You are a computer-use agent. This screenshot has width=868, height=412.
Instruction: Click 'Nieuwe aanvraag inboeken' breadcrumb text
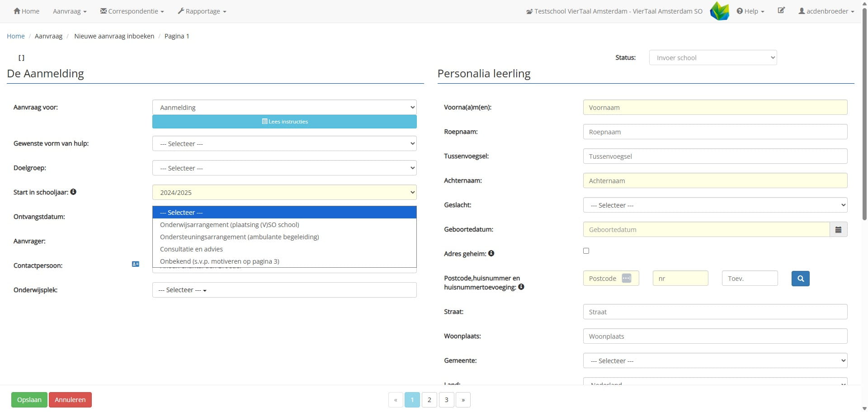(114, 36)
